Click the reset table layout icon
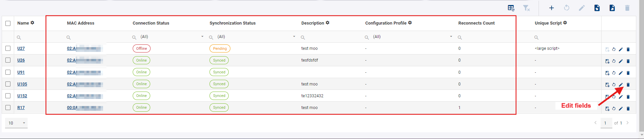The image size is (644, 139). tap(511, 8)
